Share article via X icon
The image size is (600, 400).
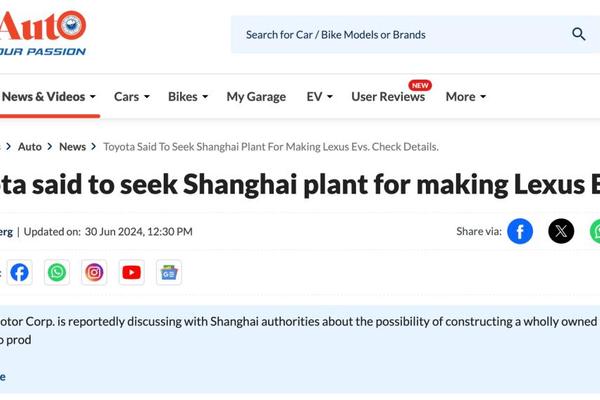[561, 231]
